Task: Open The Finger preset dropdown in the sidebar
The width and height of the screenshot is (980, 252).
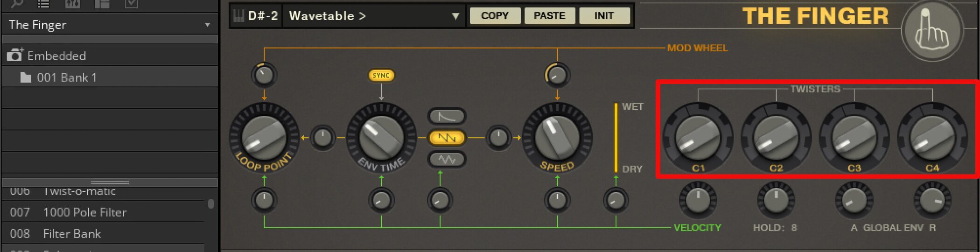Action: [110, 25]
